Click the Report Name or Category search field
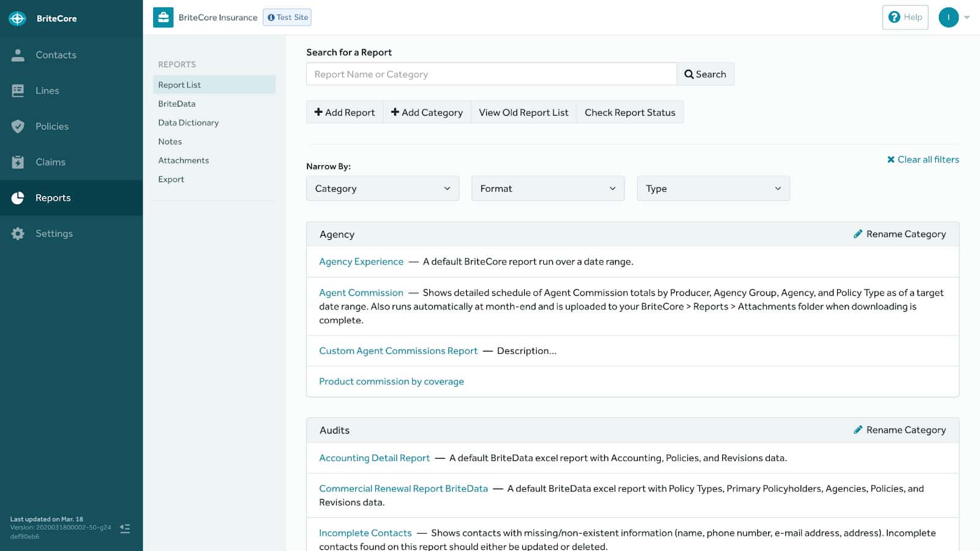Screen dimensions: 980x551 coord(491,74)
